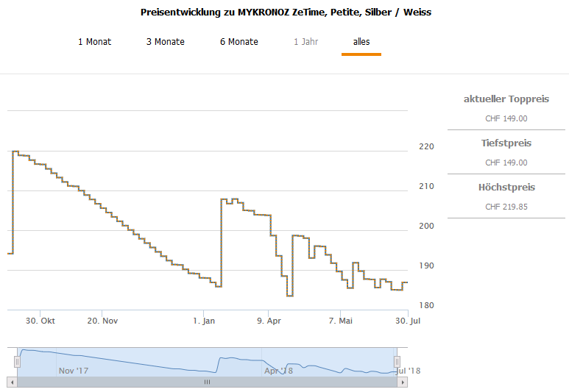Click the navigator right scroll arrow

[403, 382]
